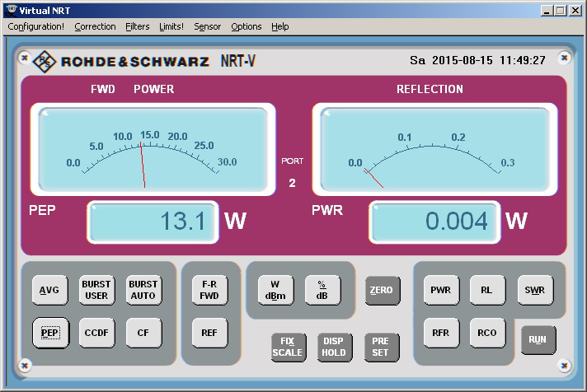Viewport: 587px width, 392px height.
Task: Select BURST AUTO measurement mode
Action: (x=143, y=290)
